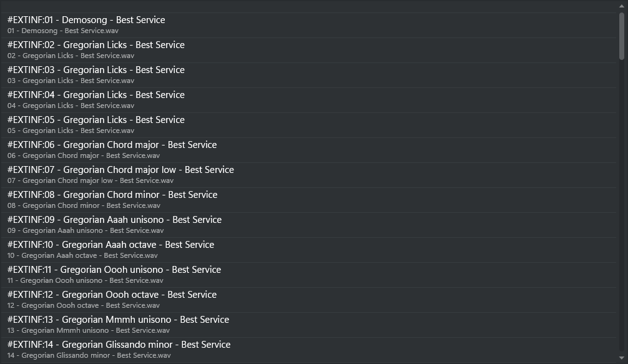This screenshot has width=628, height=364.
Task: Select the #EXTINF:06 Gregorian Chord major entry
Action: 112,145
